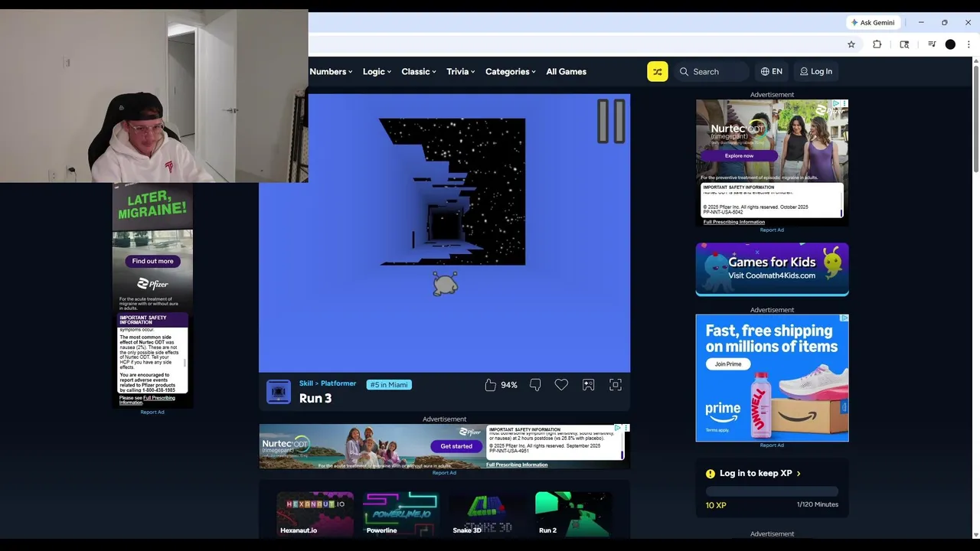980x551 pixels.
Task: Click the Log In button
Action: [816, 71]
